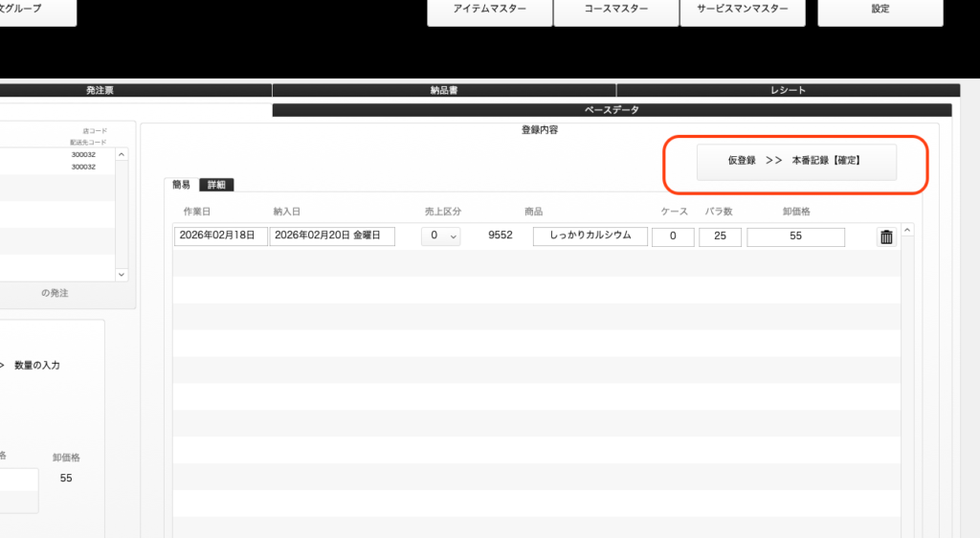Click the 納入日 date field
The height and width of the screenshot is (538, 980).
coord(332,236)
